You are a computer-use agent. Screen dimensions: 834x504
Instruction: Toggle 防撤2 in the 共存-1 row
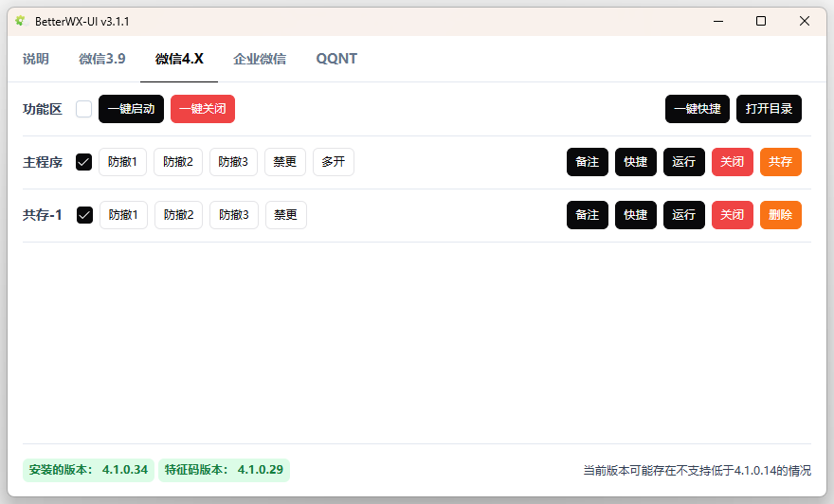pyautogui.click(x=179, y=215)
